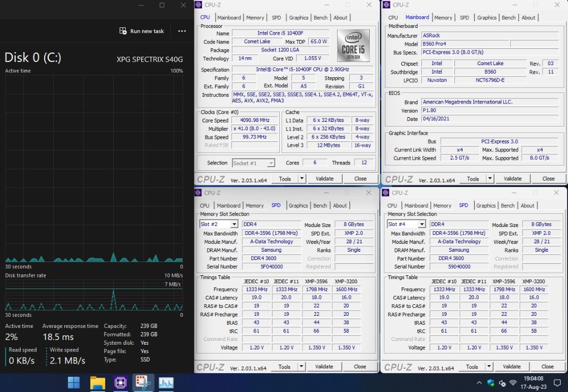Unmute the system volume in the tray
568x392 pixels.
click(x=503, y=383)
